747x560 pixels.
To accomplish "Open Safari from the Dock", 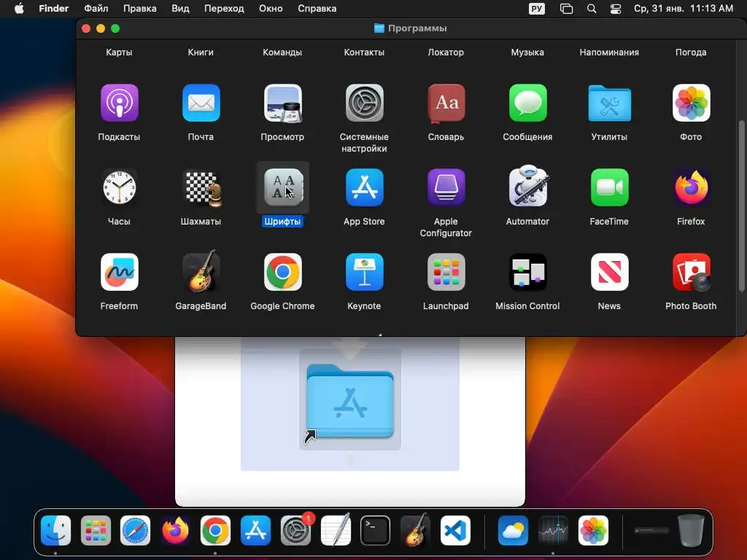I will tap(135, 530).
